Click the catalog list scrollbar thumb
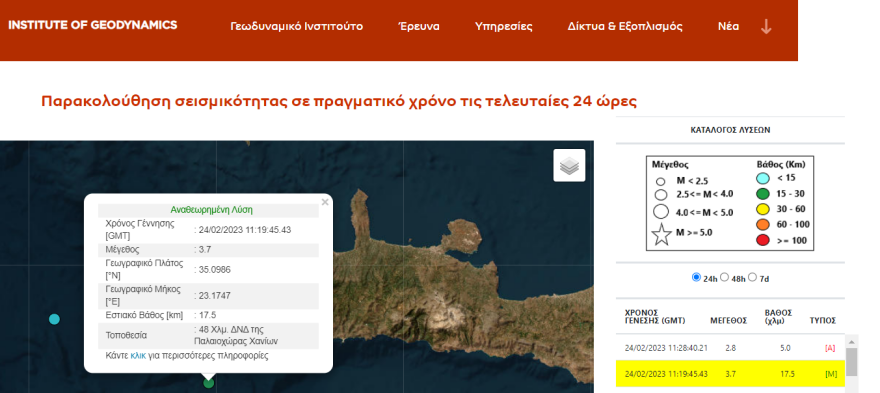 pyautogui.click(x=851, y=362)
